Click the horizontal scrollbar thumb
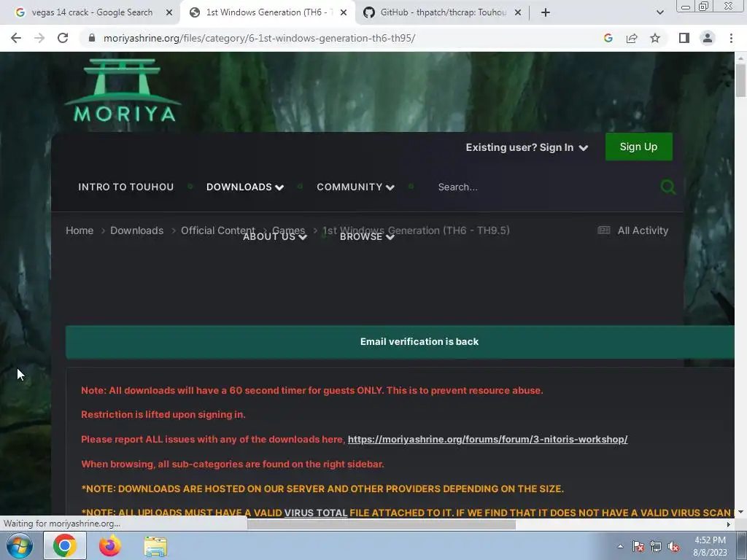The height and width of the screenshot is (560, 747). [x=381, y=525]
